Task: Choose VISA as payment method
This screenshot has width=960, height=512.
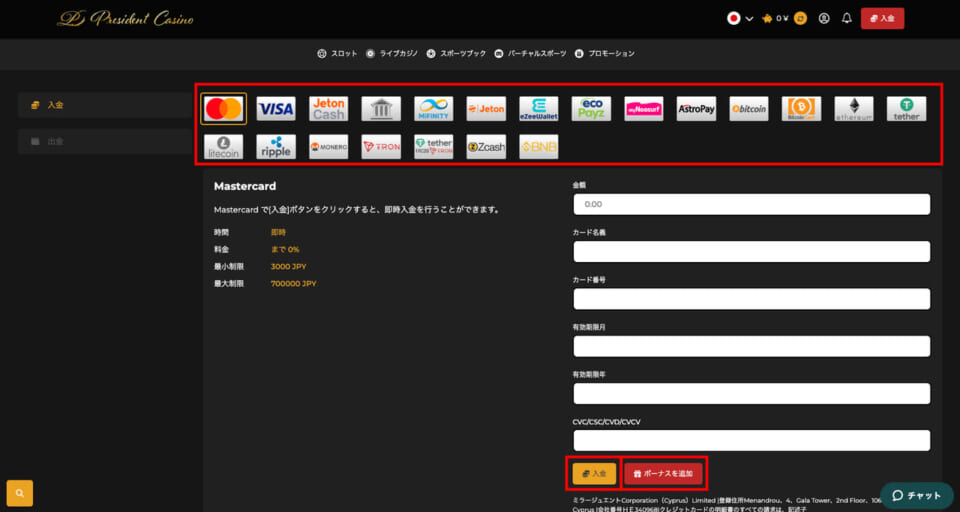Action: click(x=276, y=109)
